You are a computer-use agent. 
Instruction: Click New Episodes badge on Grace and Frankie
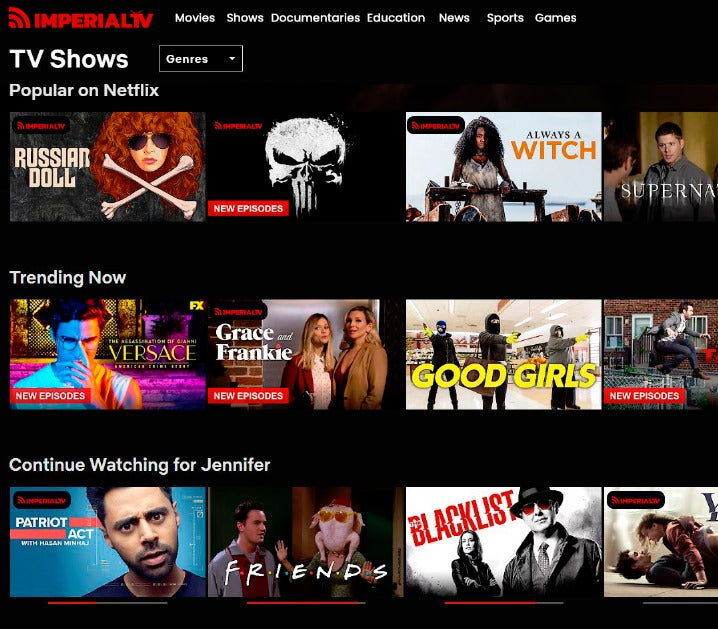248,396
